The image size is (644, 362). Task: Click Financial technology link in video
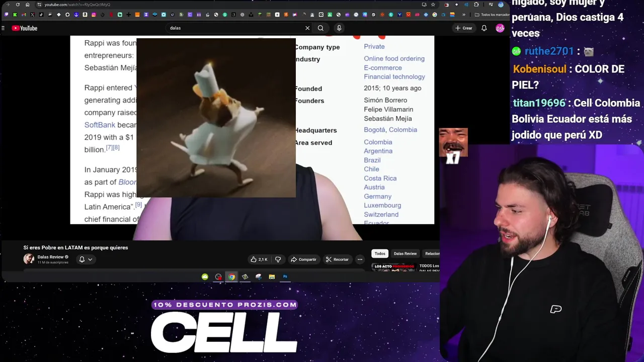pyautogui.click(x=394, y=76)
